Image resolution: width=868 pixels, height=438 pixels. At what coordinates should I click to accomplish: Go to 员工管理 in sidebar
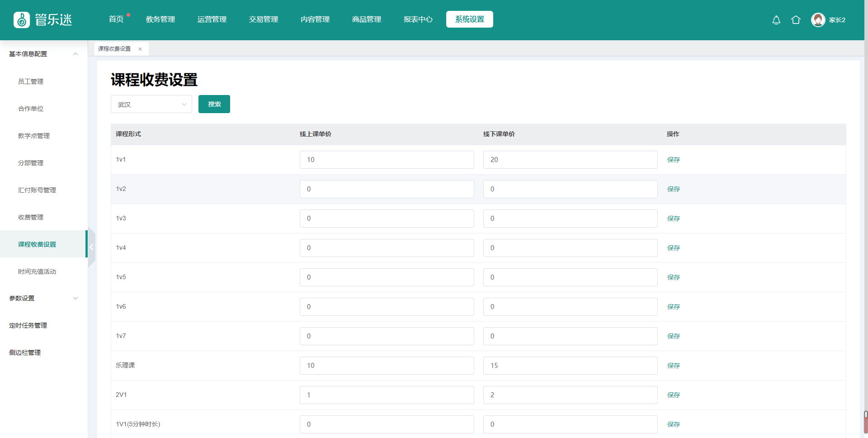(31, 81)
